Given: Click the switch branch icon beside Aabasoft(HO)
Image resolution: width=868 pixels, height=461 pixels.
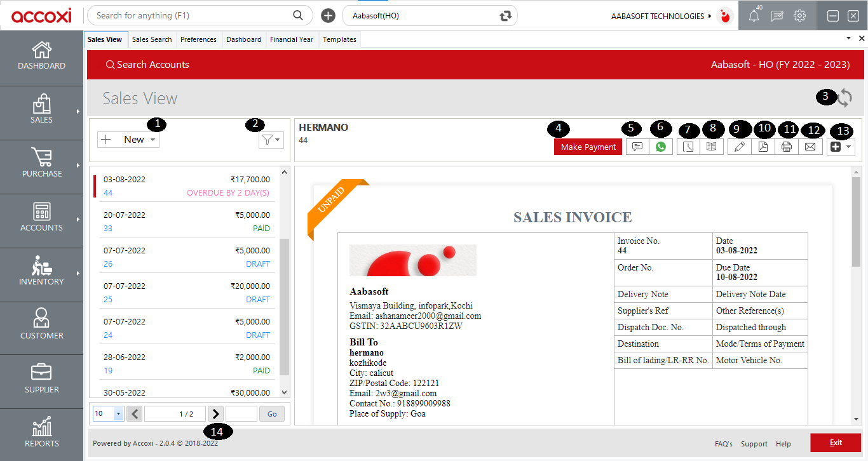Looking at the screenshot, I should point(506,16).
